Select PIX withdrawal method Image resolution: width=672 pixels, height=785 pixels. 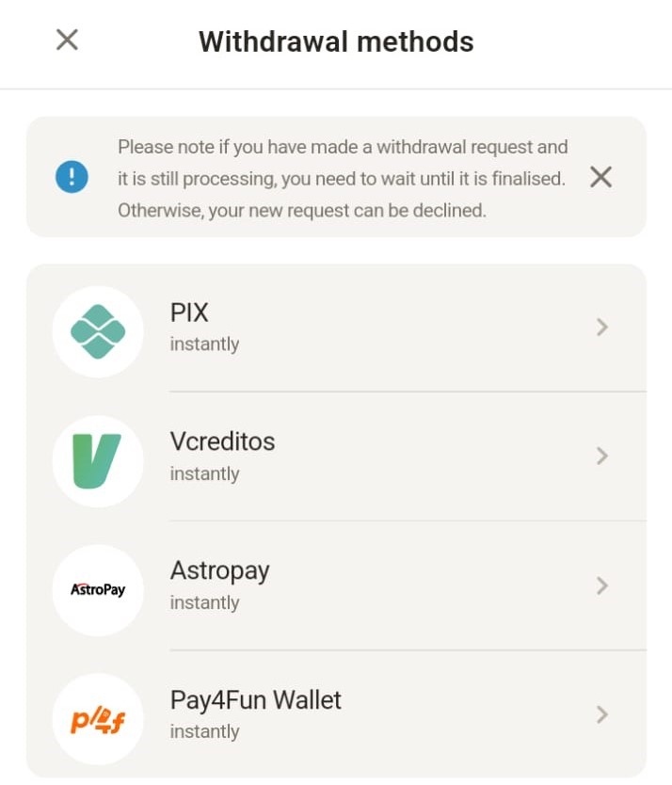tap(336, 328)
